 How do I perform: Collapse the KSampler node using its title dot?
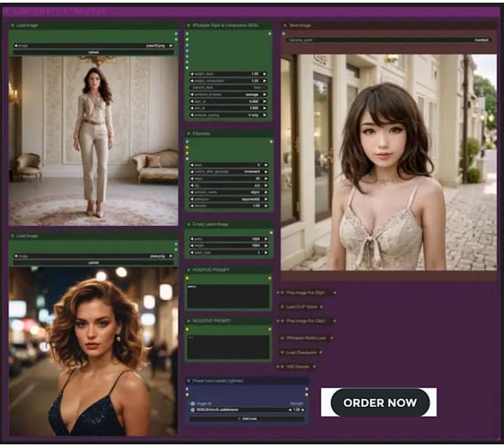188,133
